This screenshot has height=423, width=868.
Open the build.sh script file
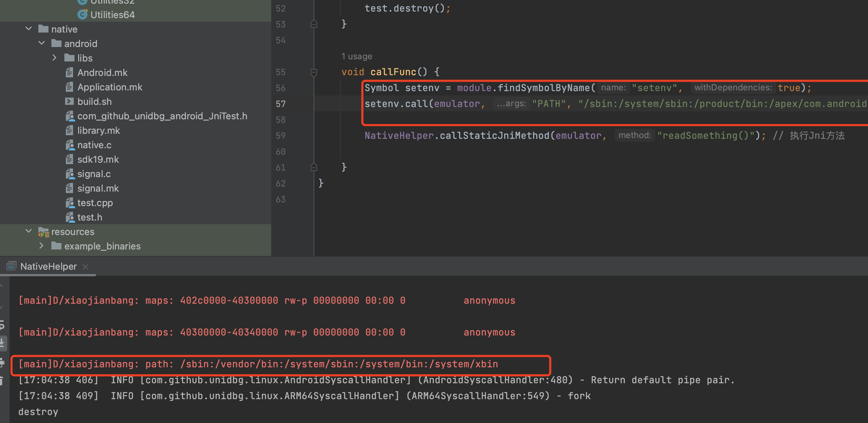(94, 102)
